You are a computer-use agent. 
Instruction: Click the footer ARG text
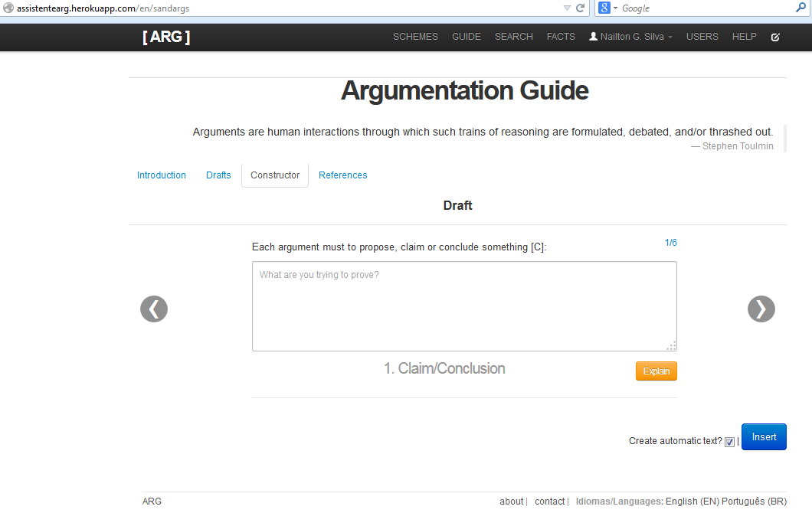[152, 501]
